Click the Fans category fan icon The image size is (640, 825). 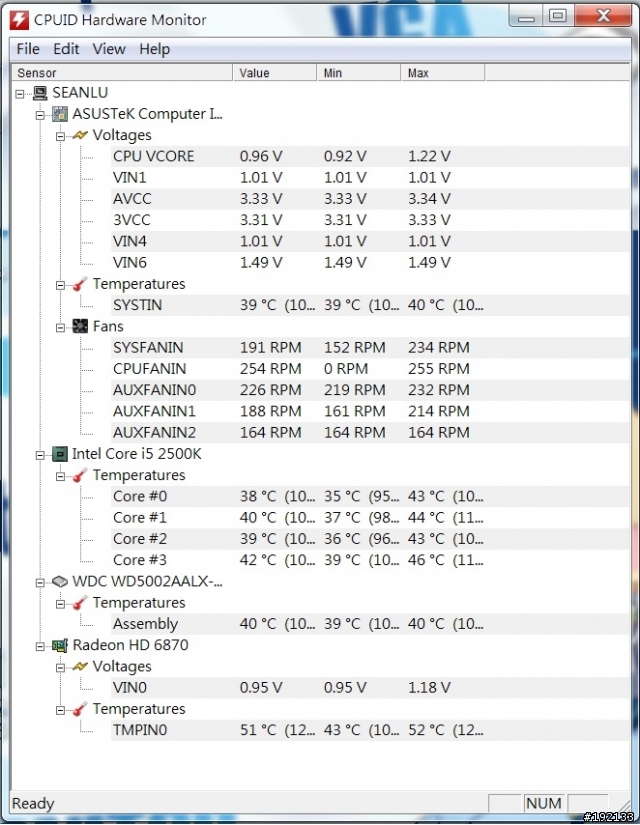(x=80, y=326)
